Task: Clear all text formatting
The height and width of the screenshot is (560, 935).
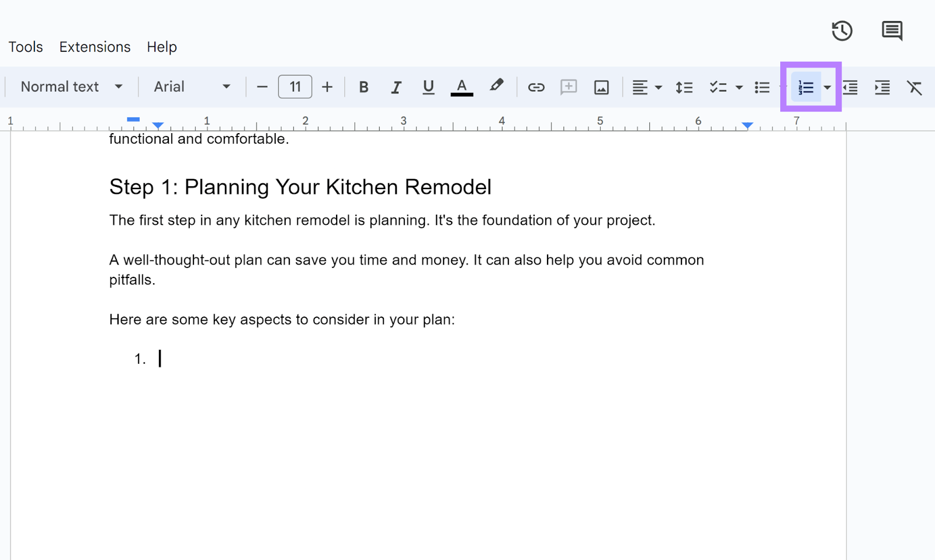Action: 915,86
